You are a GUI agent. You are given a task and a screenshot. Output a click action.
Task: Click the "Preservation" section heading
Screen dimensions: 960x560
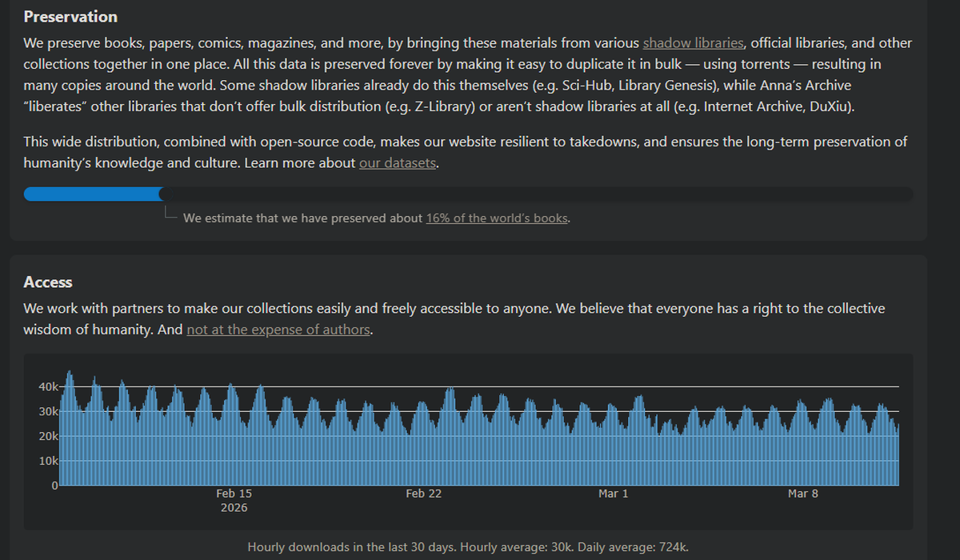point(70,17)
